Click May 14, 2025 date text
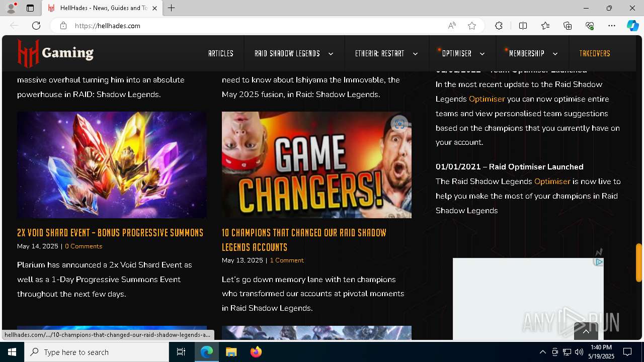 38,246
